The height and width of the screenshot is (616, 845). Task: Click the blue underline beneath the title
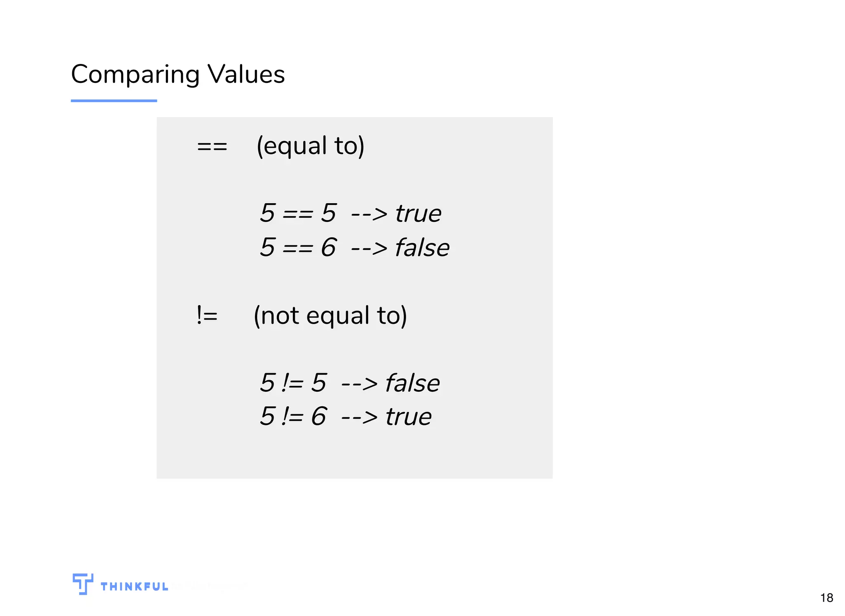click(114, 101)
